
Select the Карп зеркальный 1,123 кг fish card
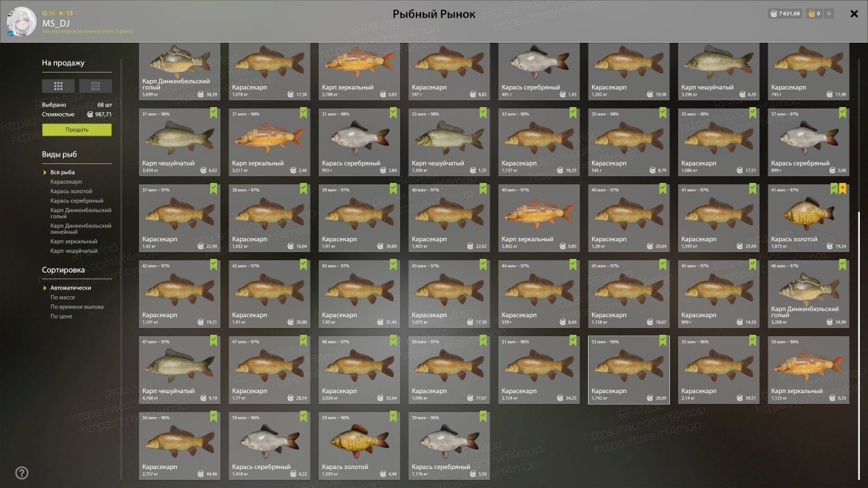coord(808,370)
